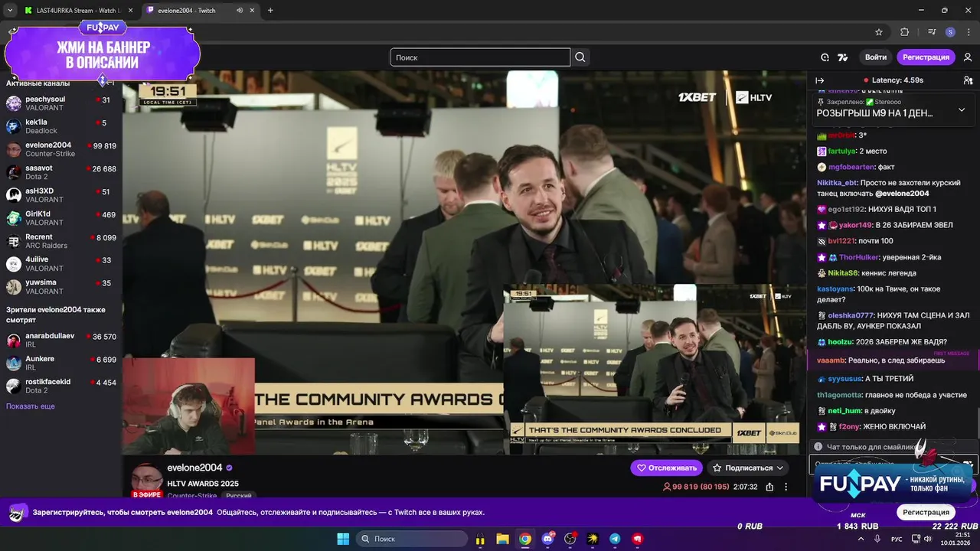This screenshot has width=980, height=551.
Task: Expand the pinned giveaway message chevron
Action: point(962,109)
